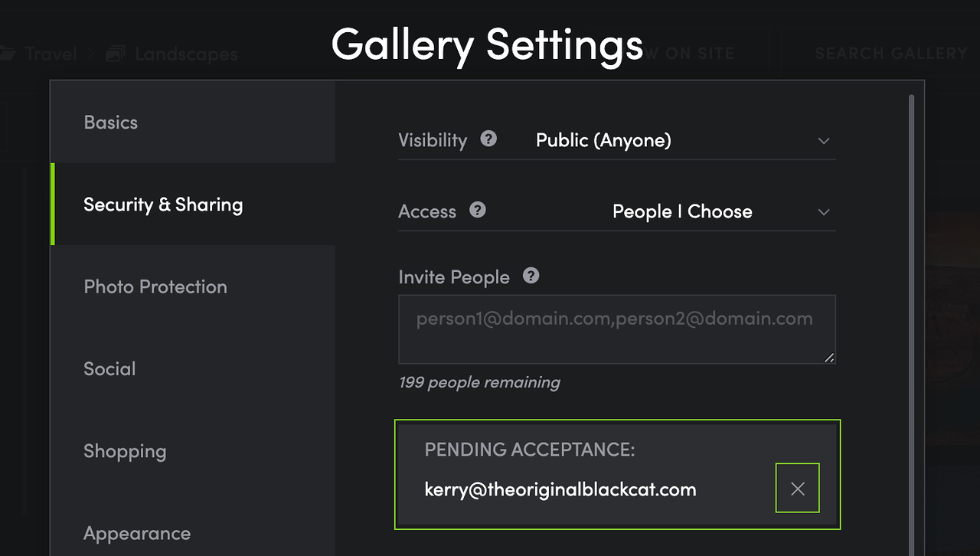Select the Security & Sharing tab
This screenshot has height=556, width=980.
(x=163, y=204)
